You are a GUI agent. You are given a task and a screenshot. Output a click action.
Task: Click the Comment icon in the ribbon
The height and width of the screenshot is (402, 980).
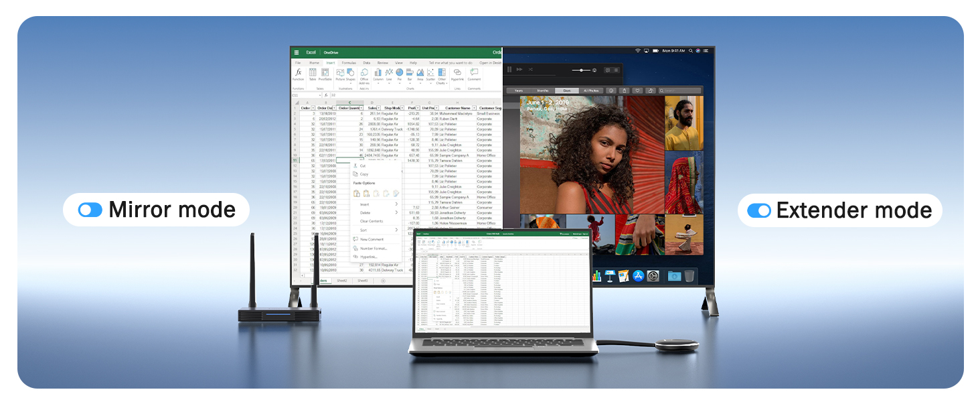[x=474, y=74]
